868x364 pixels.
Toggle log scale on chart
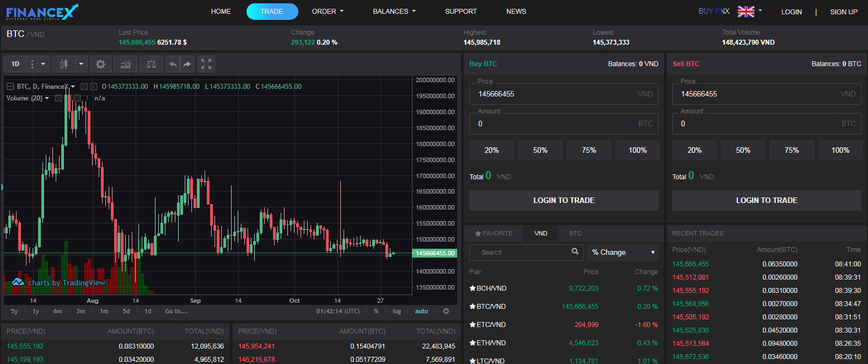[x=397, y=311]
